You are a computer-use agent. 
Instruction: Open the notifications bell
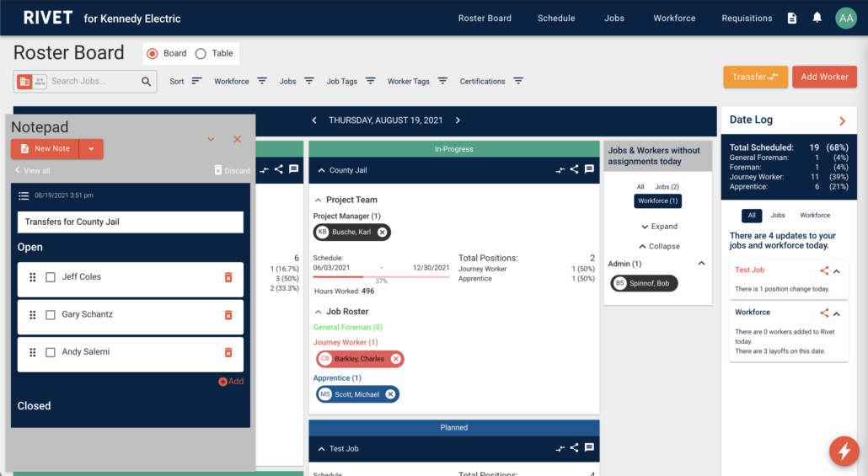click(817, 18)
